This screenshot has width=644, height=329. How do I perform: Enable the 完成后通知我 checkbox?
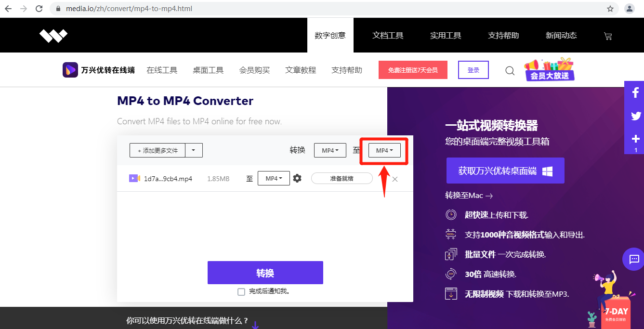241,291
